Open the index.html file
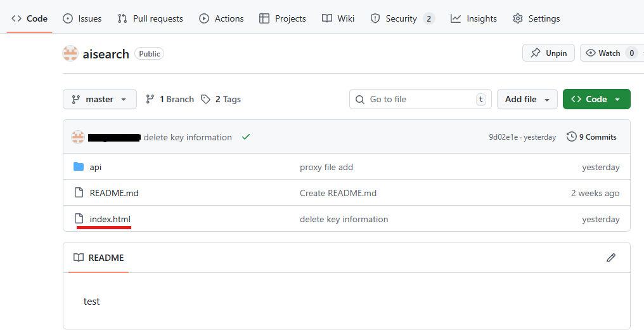 tap(110, 219)
